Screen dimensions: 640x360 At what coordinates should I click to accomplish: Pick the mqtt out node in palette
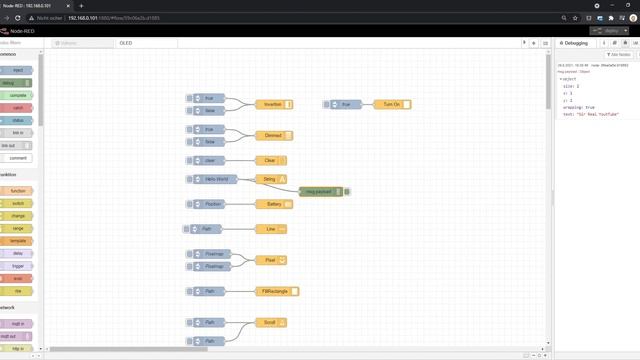click(x=16, y=336)
